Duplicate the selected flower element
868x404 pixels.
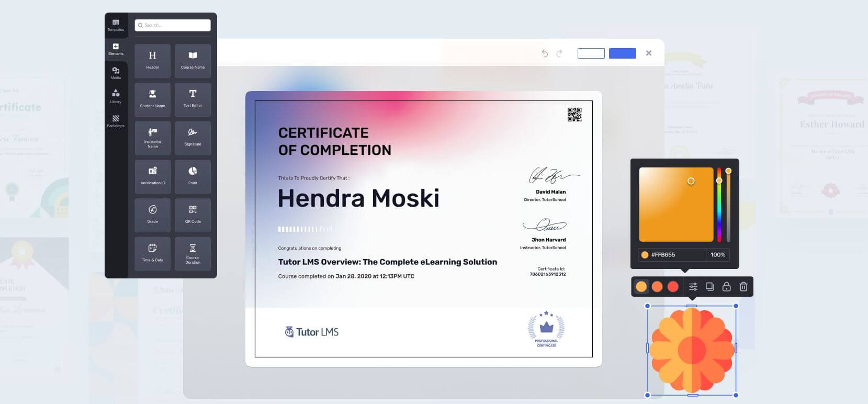tap(710, 286)
